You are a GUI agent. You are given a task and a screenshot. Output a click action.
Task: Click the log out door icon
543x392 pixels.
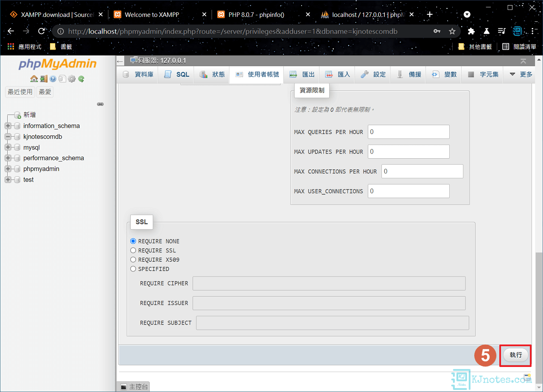[x=44, y=78]
